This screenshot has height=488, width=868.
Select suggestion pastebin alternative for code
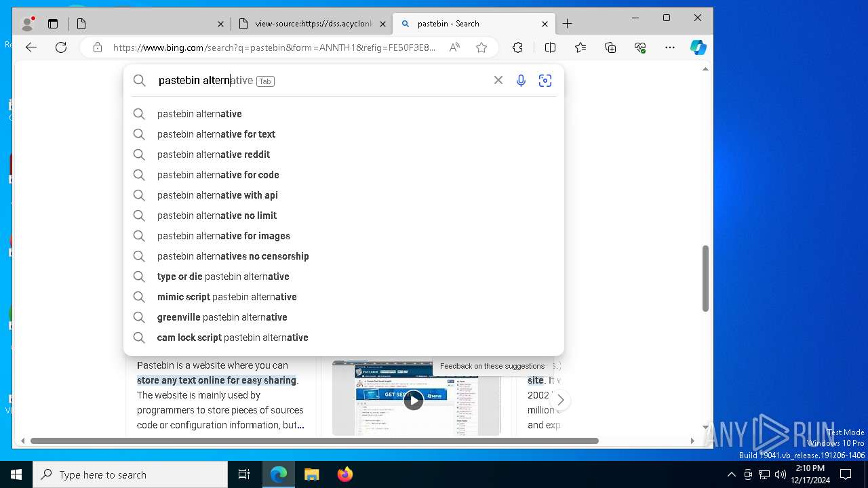tap(344, 175)
